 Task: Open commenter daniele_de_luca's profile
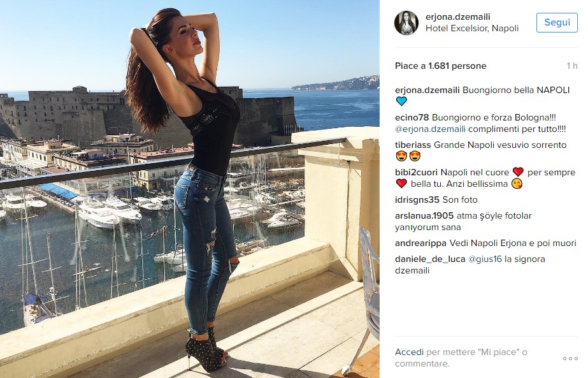coord(430,259)
